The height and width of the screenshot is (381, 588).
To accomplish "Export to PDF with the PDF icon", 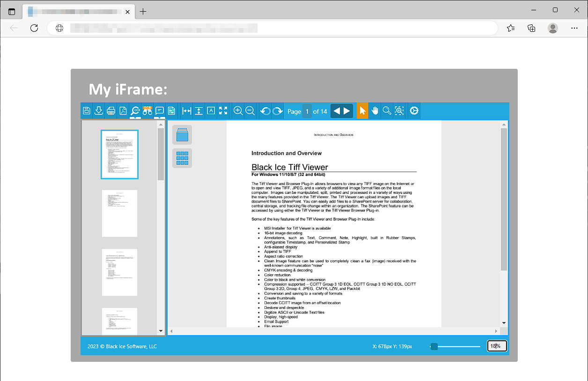I will point(123,111).
